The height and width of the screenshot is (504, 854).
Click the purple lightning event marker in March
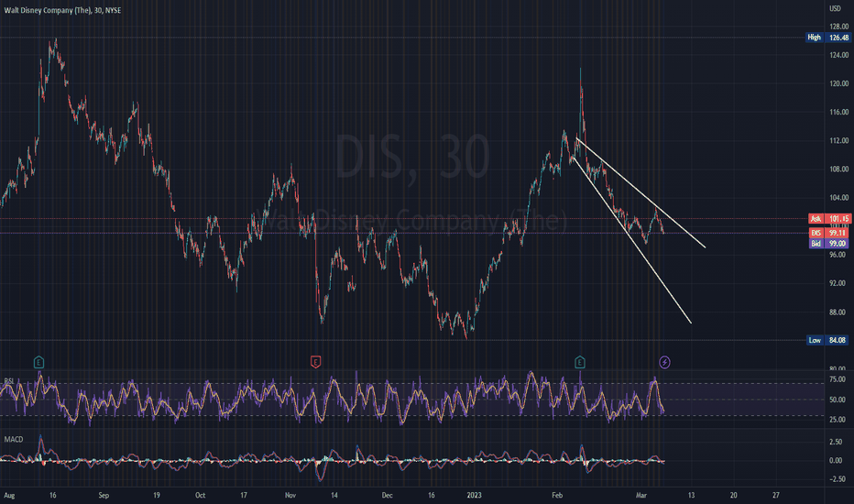pos(664,362)
